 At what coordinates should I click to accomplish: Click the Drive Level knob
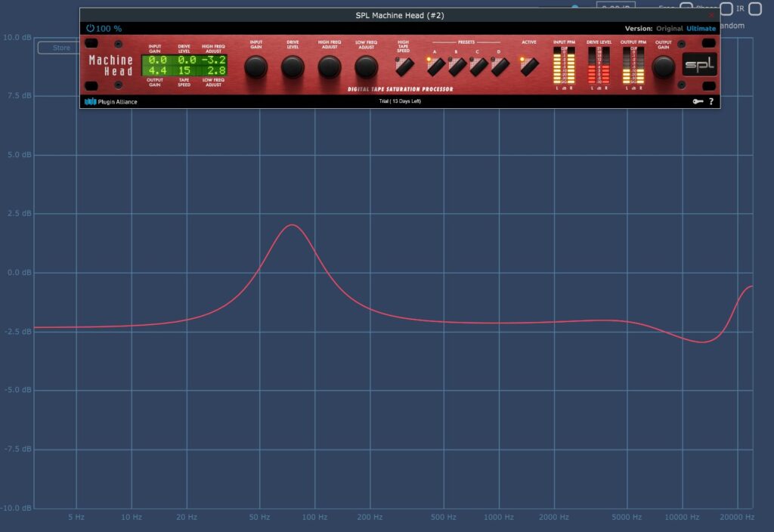[x=293, y=67]
